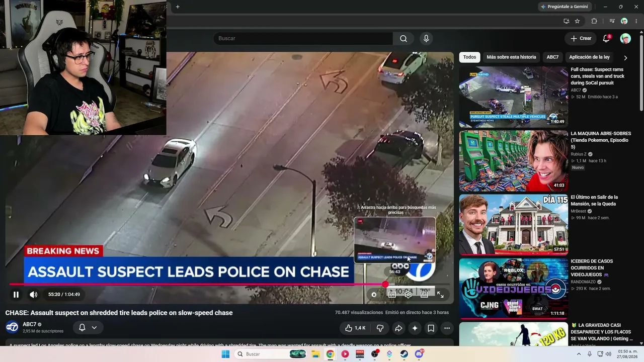Enter fullscreen on the video player
This screenshot has height=362, width=644.
tap(440, 295)
